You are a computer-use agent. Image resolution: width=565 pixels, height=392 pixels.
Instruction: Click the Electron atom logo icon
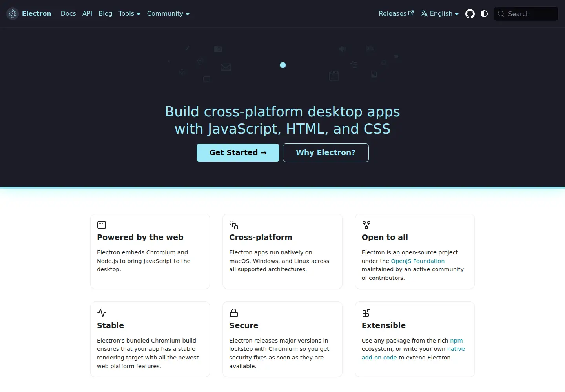(x=13, y=14)
